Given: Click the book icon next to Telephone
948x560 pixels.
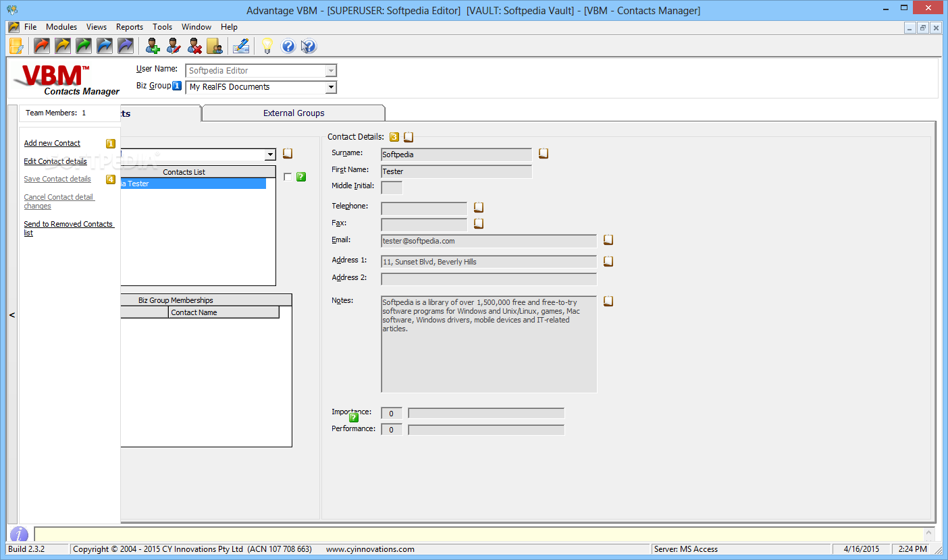Looking at the screenshot, I should tap(479, 207).
